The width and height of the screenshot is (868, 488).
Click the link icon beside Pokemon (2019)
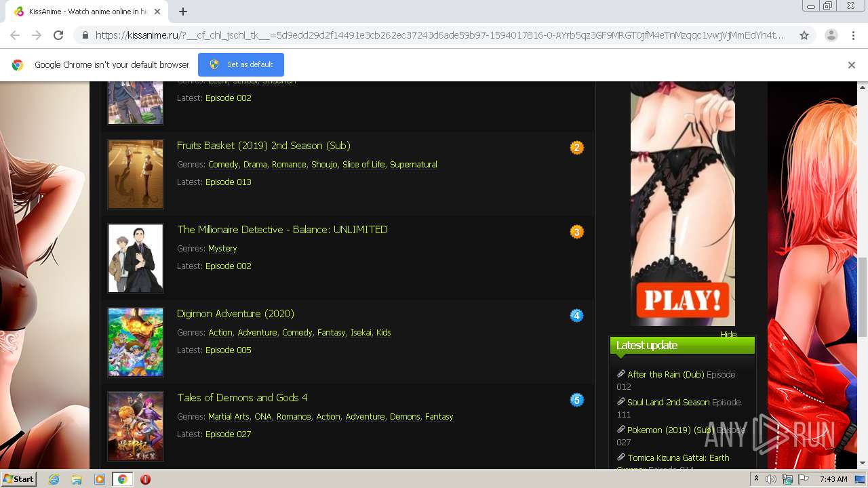pos(620,430)
